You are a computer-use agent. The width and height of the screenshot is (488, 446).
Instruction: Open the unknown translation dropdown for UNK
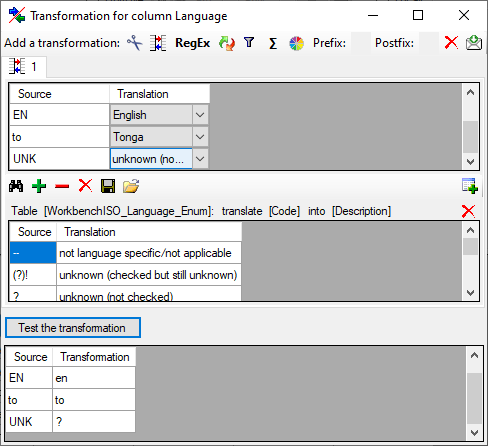[200, 159]
